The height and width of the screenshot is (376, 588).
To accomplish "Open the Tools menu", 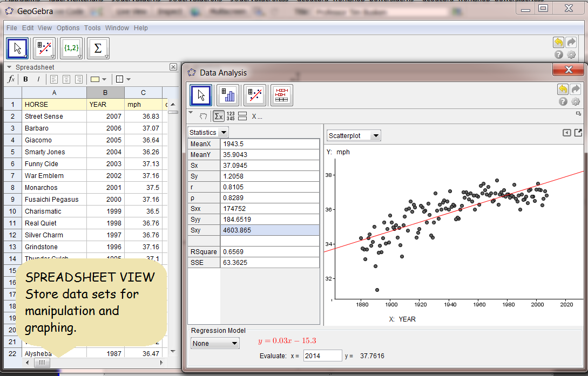I will click(92, 28).
